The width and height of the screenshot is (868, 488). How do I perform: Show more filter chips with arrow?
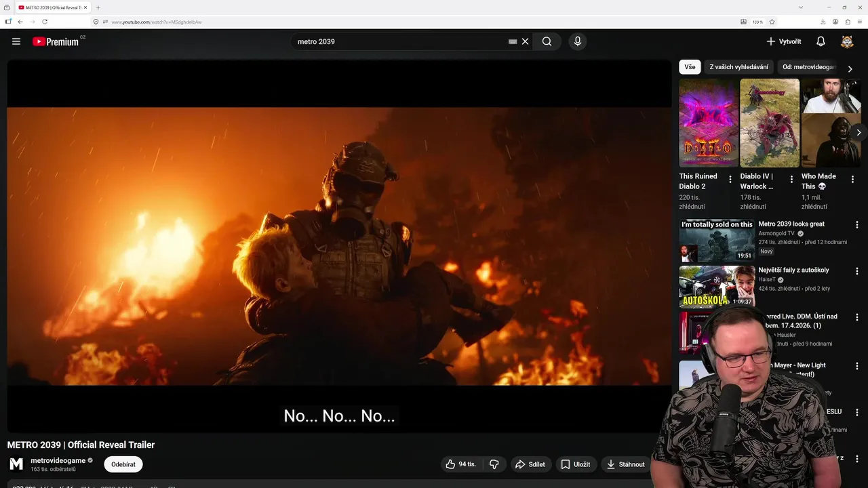(850, 68)
